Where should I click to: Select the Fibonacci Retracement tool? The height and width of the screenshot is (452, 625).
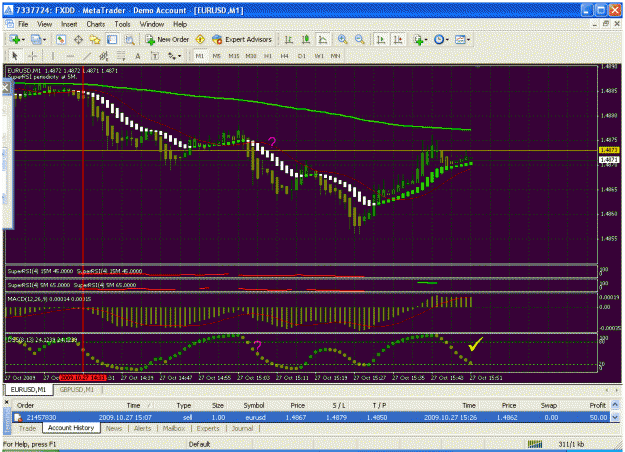pos(121,56)
